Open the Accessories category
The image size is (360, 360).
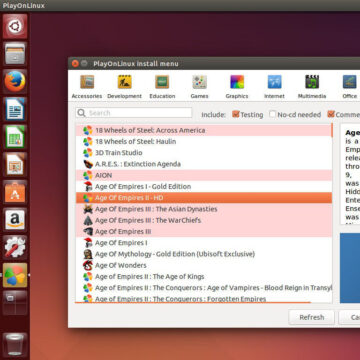87,87
